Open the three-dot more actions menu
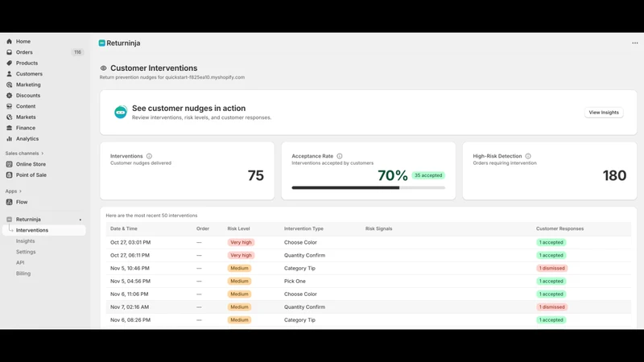This screenshot has width=644, height=362. [635, 43]
